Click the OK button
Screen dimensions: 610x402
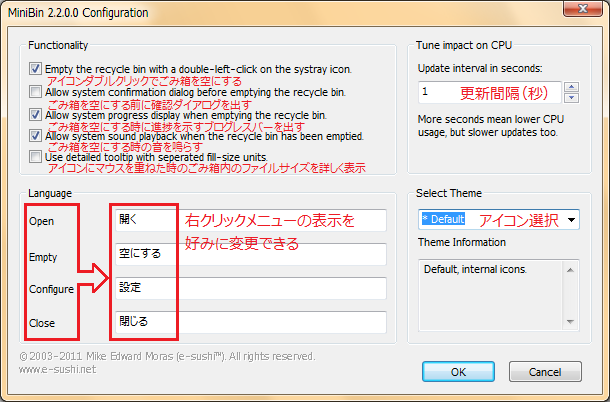(x=458, y=372)
